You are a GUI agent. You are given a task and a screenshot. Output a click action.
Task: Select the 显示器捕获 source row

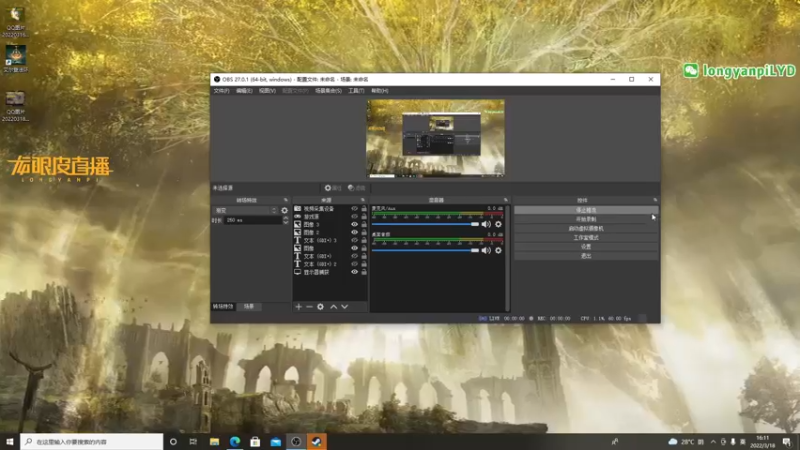(330, 272)
